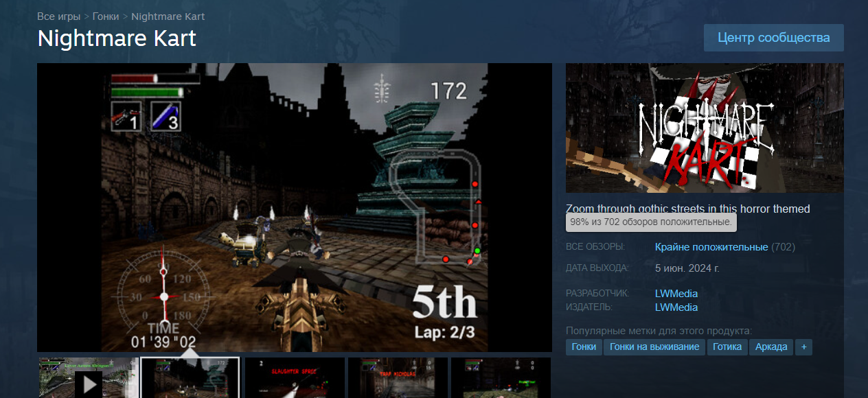
Task: Select the Аркада tag
Action: click(771, 347)
